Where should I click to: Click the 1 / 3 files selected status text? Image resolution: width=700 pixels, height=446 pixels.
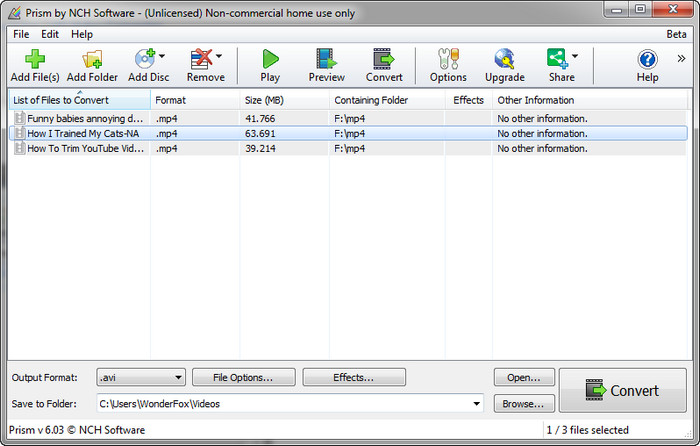[588, 430]
